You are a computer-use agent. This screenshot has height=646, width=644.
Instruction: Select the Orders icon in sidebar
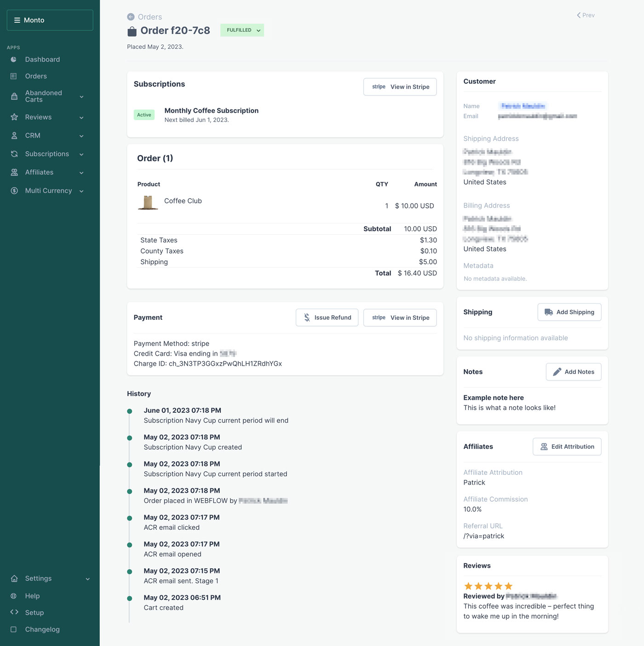[x=14, y=76]
